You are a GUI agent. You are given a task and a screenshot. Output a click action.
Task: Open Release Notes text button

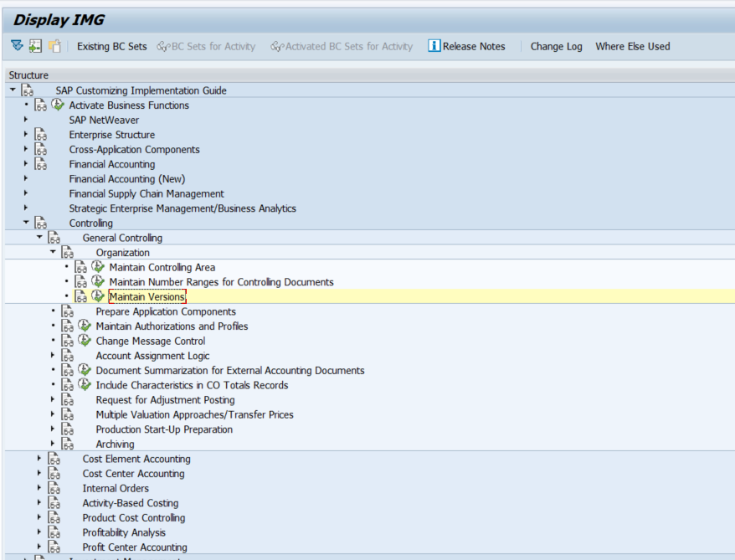point(474,46)
